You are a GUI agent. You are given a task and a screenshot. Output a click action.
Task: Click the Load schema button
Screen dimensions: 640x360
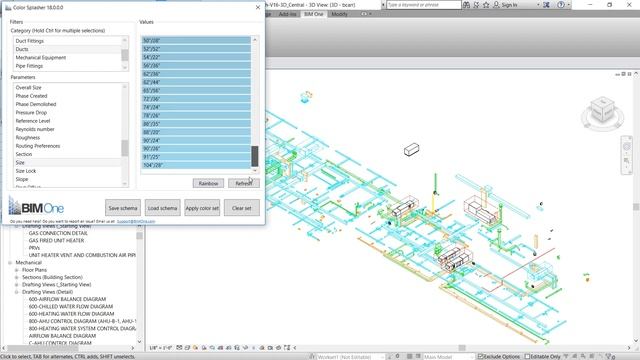162,208
